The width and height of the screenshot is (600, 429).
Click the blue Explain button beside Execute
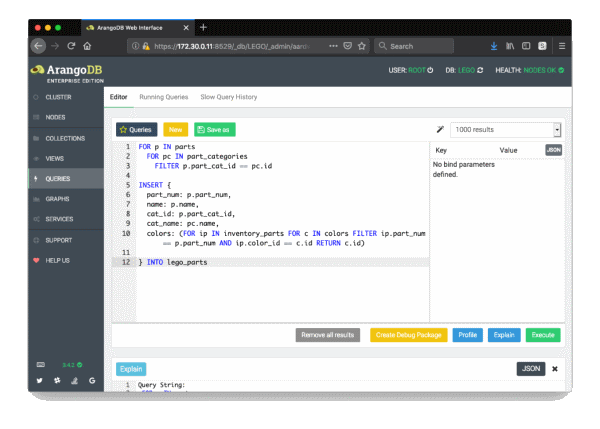(504, 335)
